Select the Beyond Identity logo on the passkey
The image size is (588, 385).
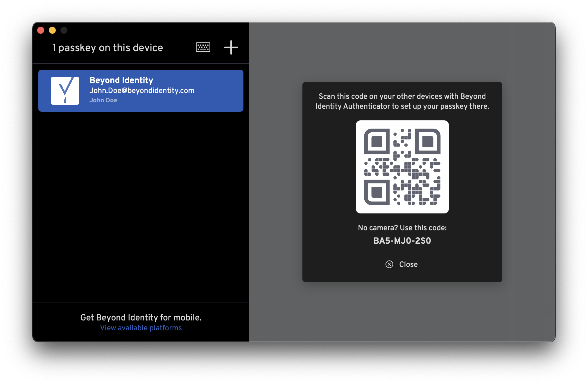click(65, 90)
